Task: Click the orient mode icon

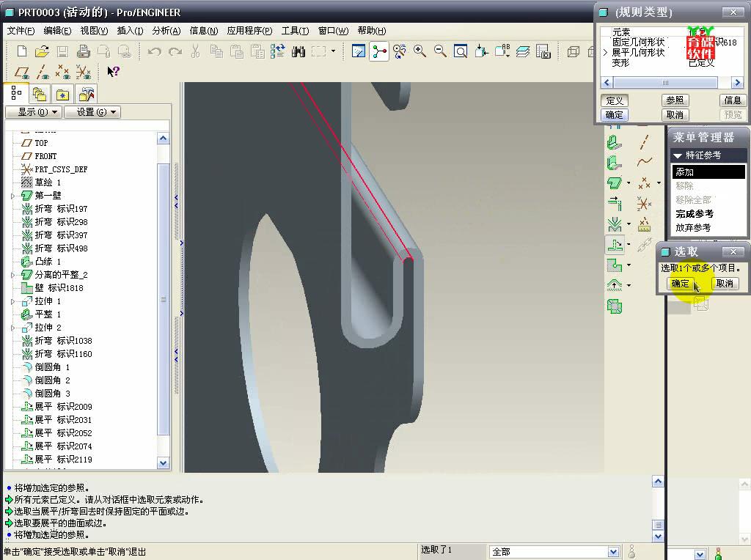Action: pyautogui.click(x=400, y=51)
